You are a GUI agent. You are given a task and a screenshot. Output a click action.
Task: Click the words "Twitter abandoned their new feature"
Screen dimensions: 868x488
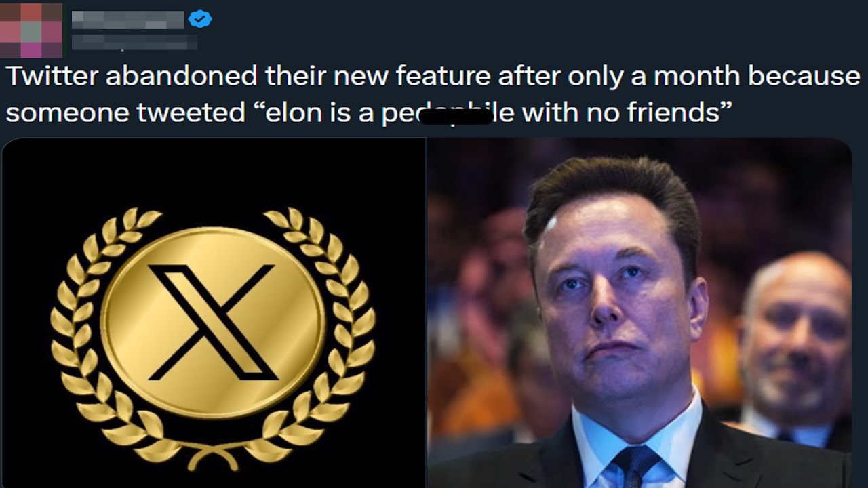[248, 76]
